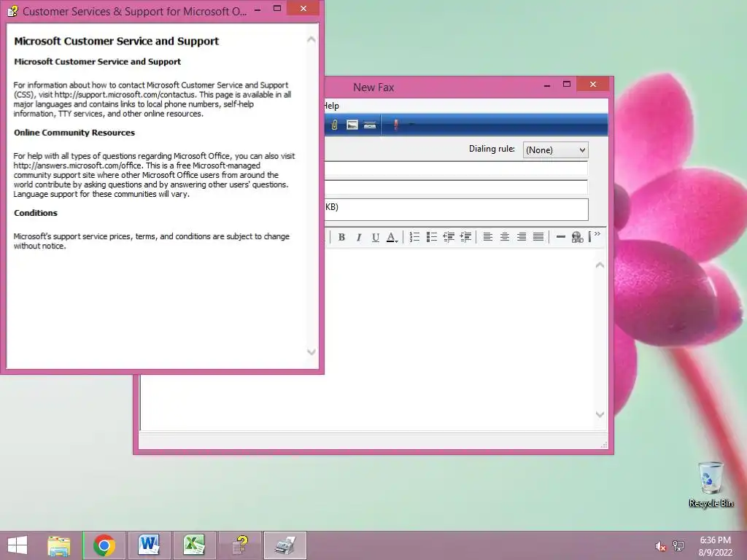Image resolution: width=747 pixels, height=560 pixels.
Task: Click the Conditions heading in support window
Action: point(36,213)
